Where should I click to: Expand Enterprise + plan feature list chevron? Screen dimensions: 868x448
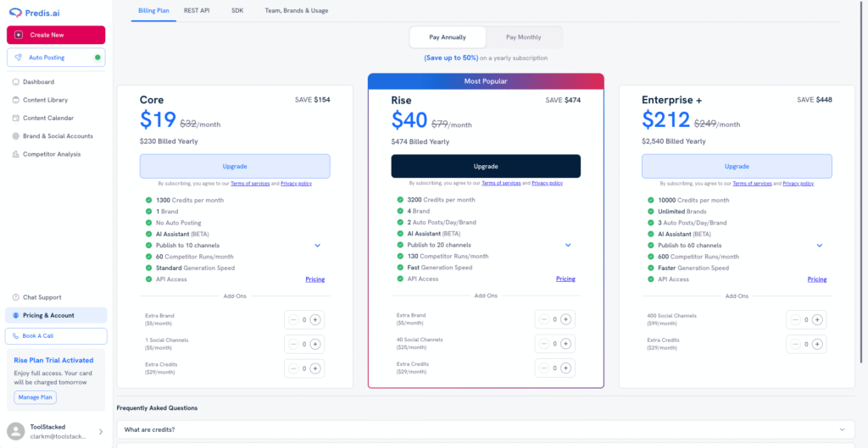click(x=820, y=246)
